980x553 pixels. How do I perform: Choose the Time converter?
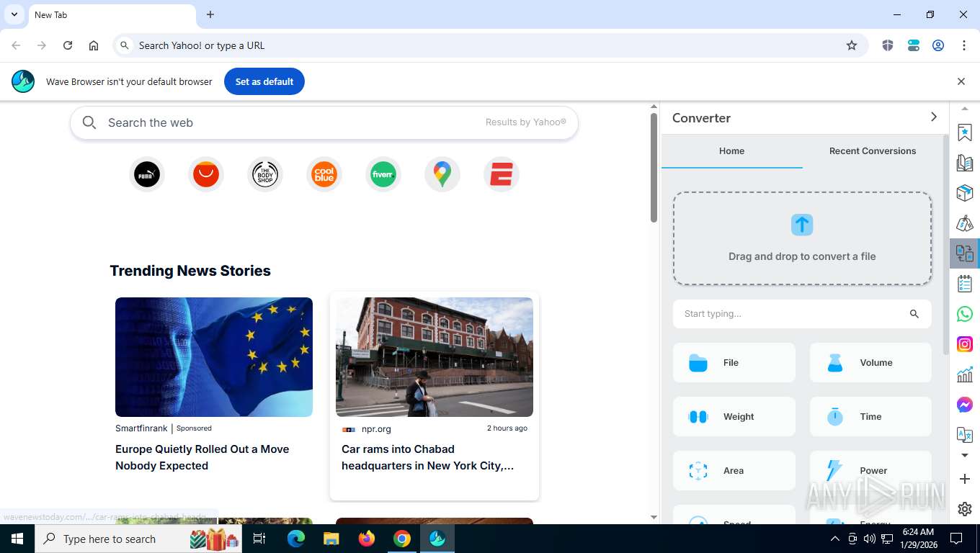click(x=870, y=417)
